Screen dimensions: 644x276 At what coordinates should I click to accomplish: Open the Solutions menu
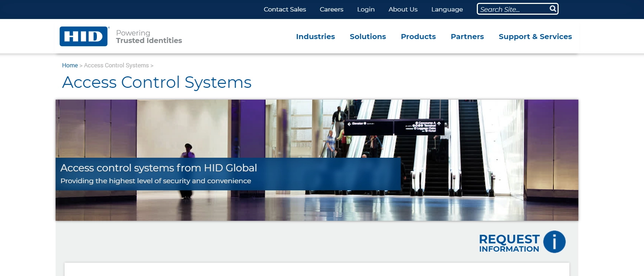(368, 37)
